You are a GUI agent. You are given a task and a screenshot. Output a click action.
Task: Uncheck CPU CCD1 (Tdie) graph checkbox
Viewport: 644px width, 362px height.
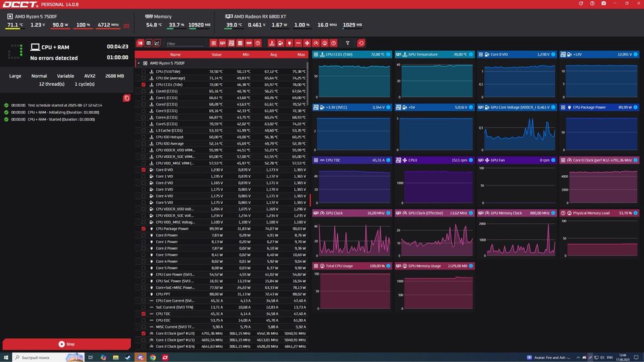point(144,84)
